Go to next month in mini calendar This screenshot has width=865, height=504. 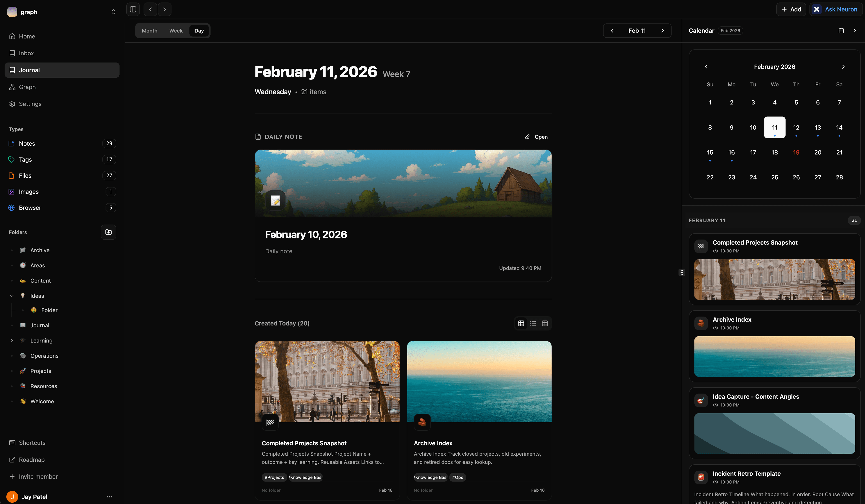[843, 67]
